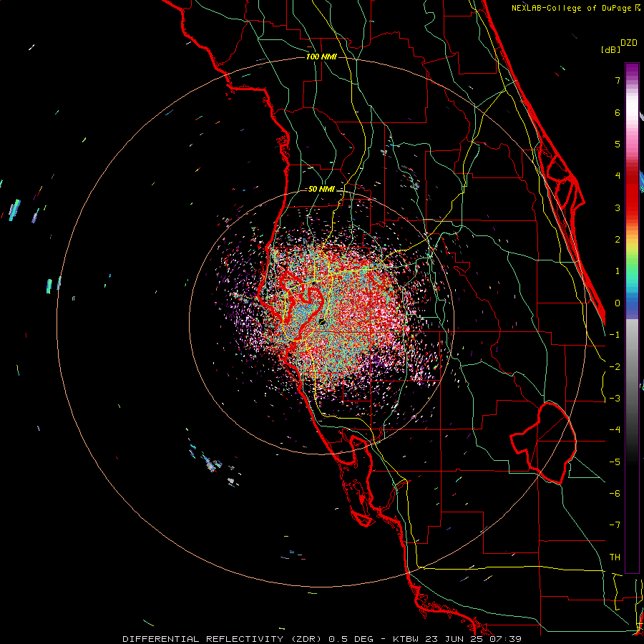The height and width of the screenshot is (644, 644).
Task: Click the -1 tick label on the scale
Action: point(615,335)
